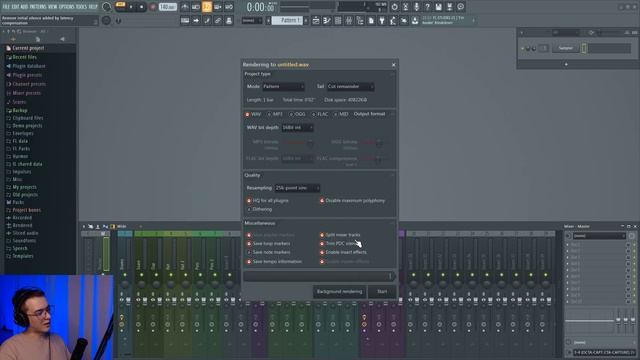Image resolution: width=640 pixels, height=360 pixels.
Task: Click the save floppy disk icon
Action: [x=438, y=7]
